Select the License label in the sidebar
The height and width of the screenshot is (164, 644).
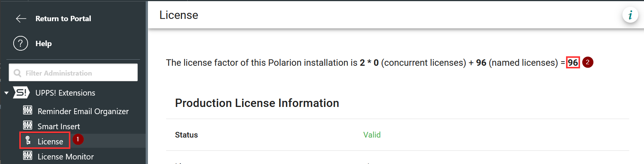click(50, 141)
